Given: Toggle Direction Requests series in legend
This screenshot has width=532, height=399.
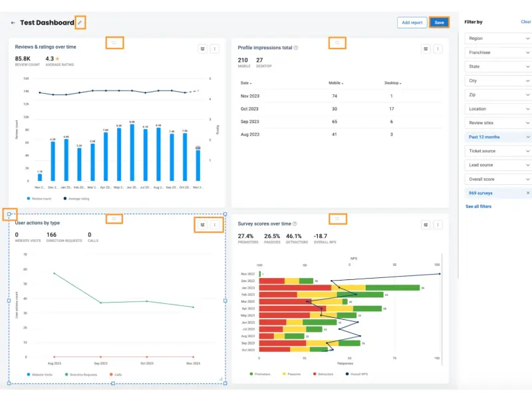Looking at the screenshot, I should point(81,374).
